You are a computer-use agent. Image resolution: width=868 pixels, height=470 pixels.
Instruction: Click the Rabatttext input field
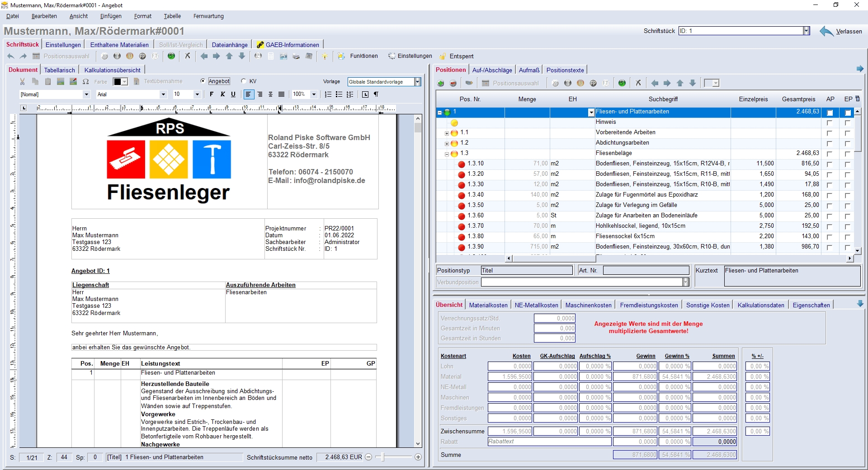pos(549,442)
